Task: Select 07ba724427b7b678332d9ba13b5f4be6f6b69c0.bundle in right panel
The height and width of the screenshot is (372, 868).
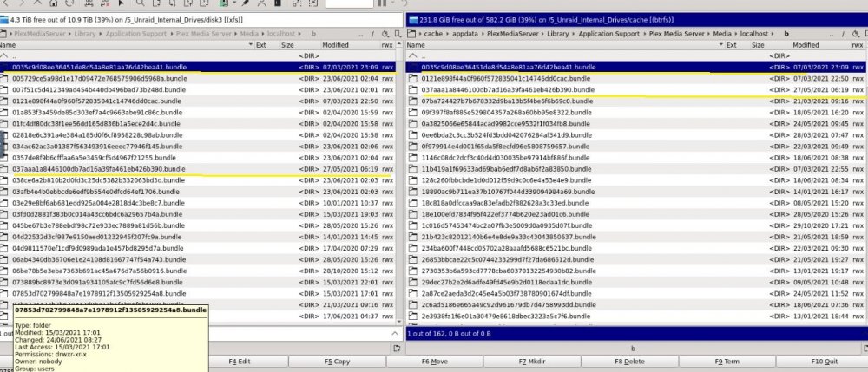Action: (x=636, y=101)
